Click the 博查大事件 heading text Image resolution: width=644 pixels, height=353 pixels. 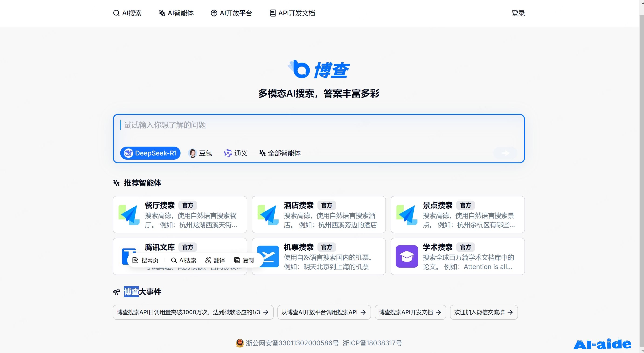[x=143, y=292]
